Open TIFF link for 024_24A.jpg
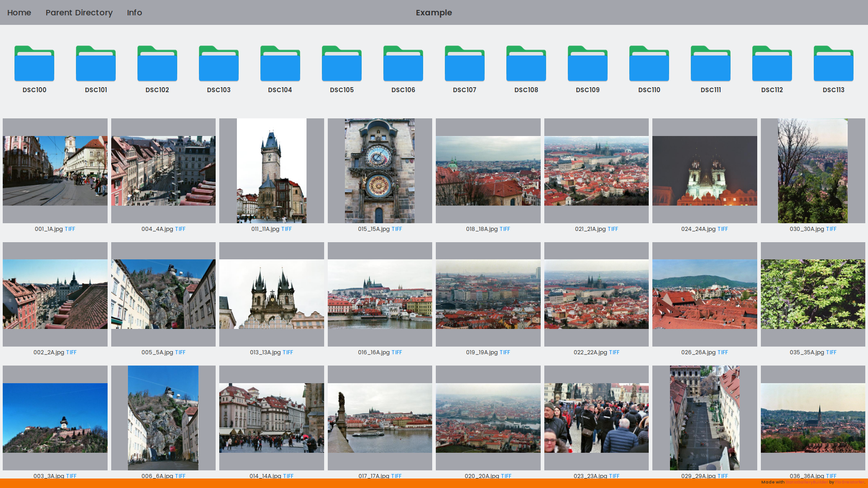 click(x=722, y=229)
